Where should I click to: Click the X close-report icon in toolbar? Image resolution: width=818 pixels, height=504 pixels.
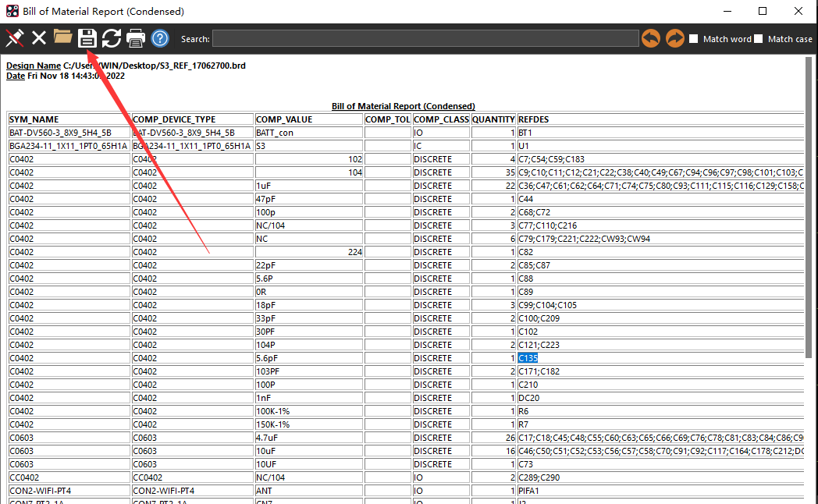pos(38,38)
